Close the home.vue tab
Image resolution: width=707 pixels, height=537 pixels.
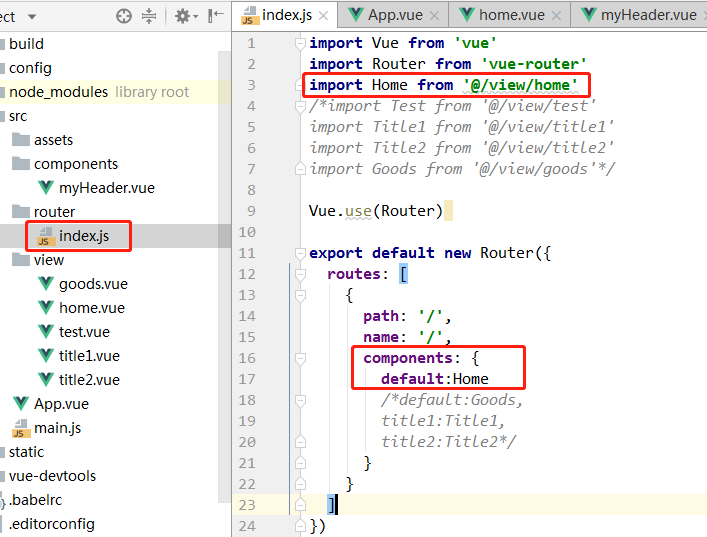556,16
